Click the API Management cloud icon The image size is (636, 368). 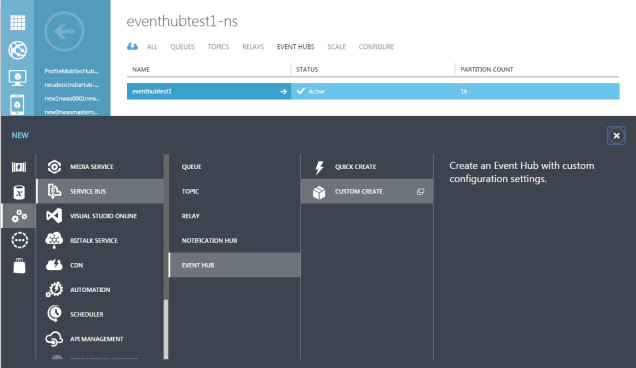pos(54,339)
